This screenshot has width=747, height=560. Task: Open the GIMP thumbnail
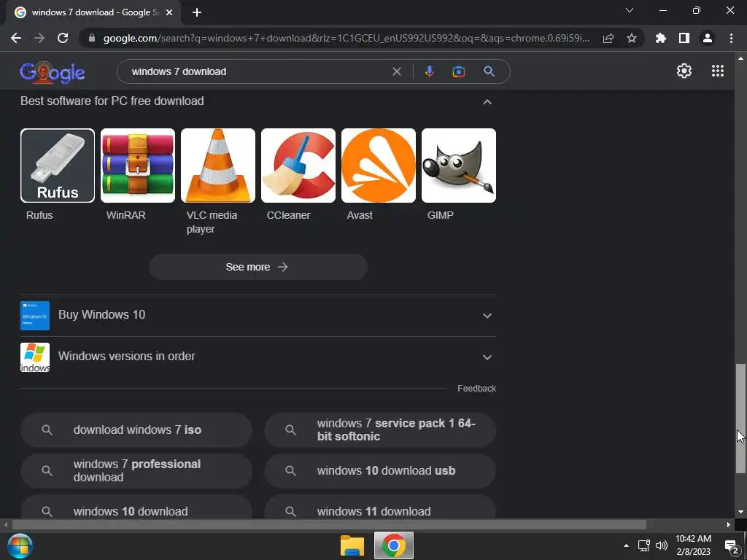[x=459, y=166]
